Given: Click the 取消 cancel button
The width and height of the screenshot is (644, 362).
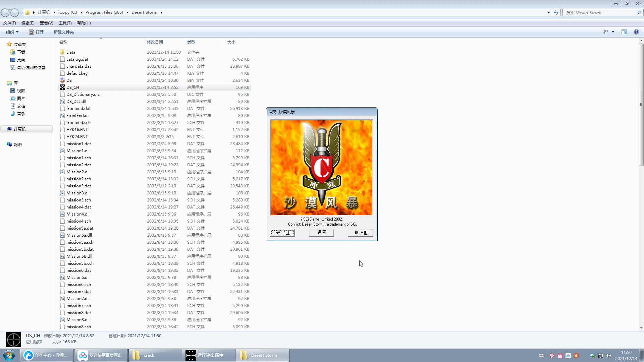Looking at the screenshot, I should pos(361,233).
